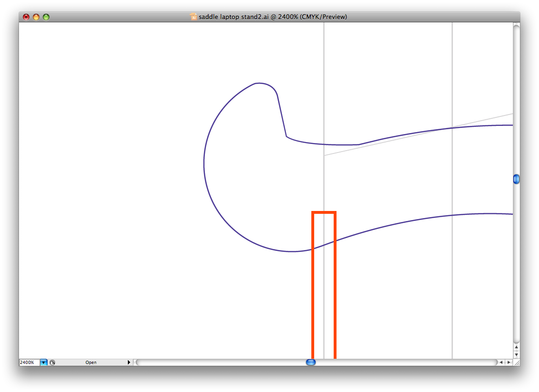Zoom the window with the green button
539x392 pixels.
[46, 17]
